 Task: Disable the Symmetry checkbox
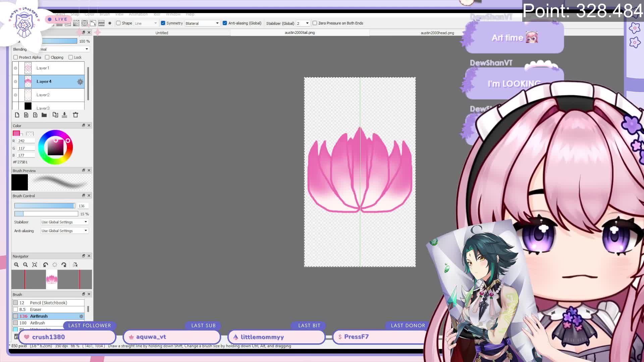pos(163,23)
